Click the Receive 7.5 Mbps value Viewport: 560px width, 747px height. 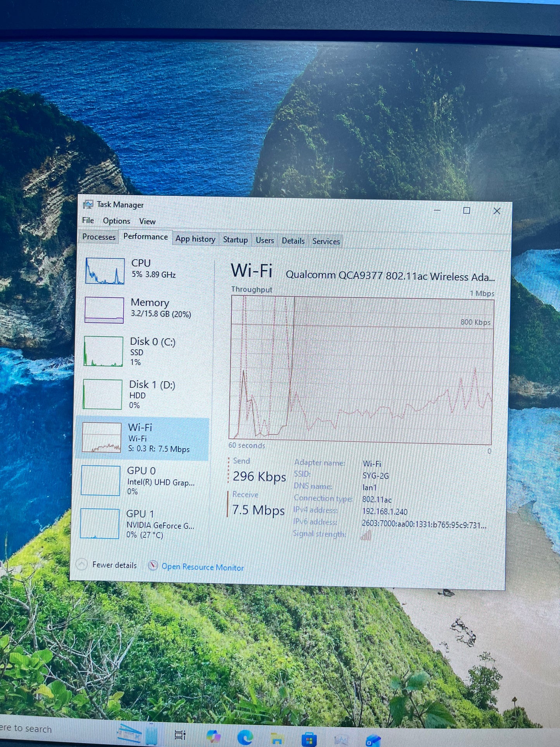point(258,510)
